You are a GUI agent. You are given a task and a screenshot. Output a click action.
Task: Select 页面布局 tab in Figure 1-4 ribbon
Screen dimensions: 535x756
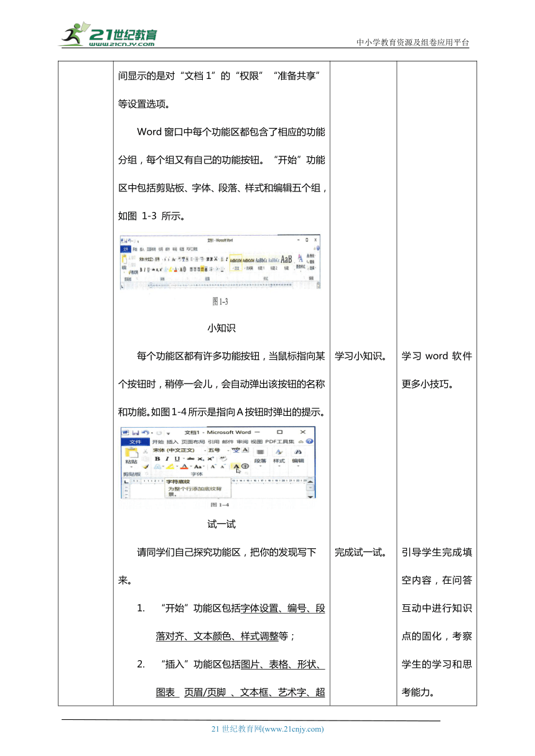(192, 441)
